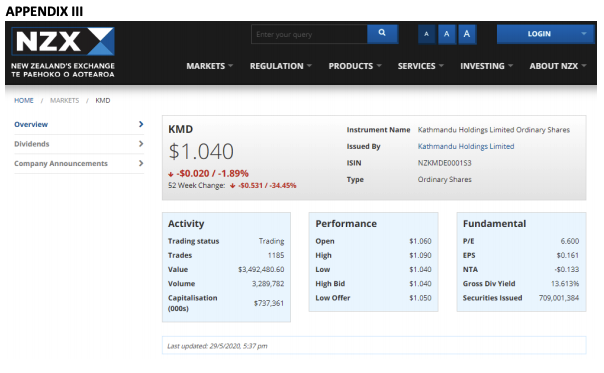Image resolution: width=604 pixels, height=373 pixels.
Task: Select the medium font size A button
Action: coord(446,34)
